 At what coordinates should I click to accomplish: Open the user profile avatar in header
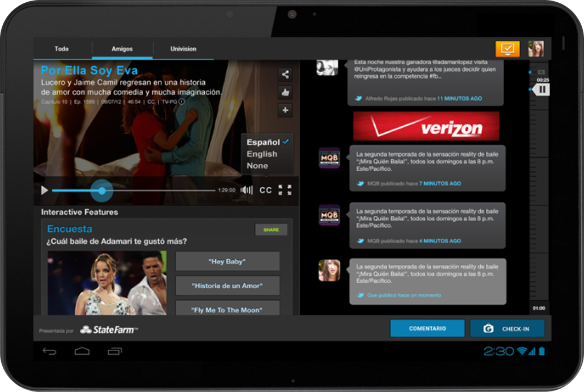click(536, 49)
